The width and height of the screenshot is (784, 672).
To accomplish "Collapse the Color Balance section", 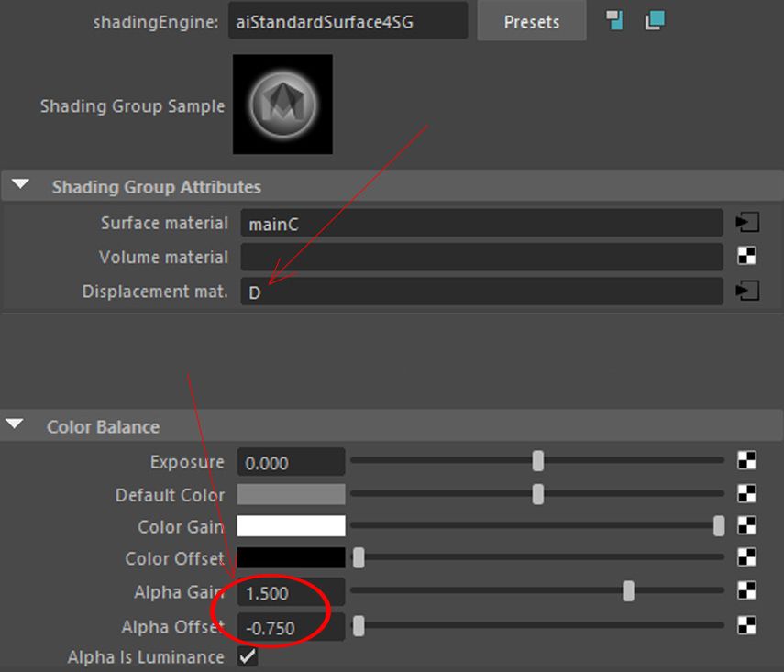I will (x=16, y=425).
